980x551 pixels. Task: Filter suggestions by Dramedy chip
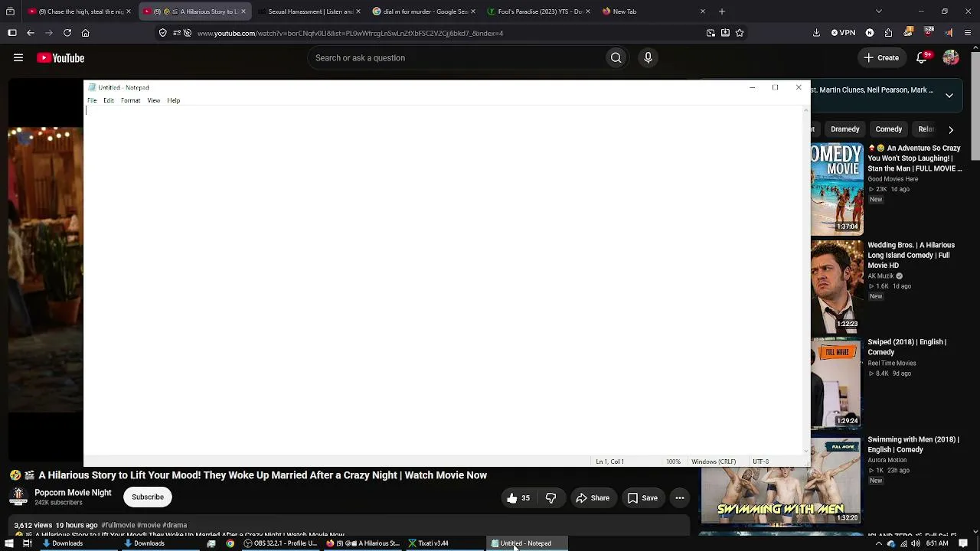pyautogui.click(x=845, y=129)
